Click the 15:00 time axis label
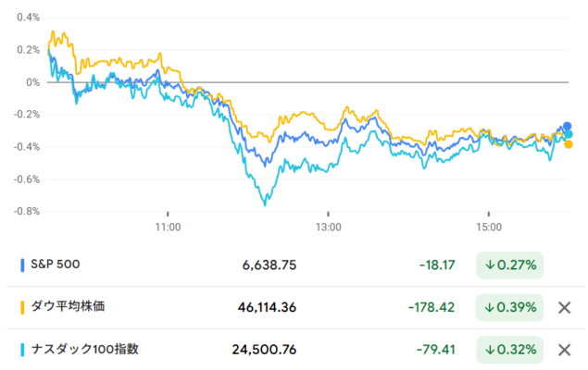Viewport: 588px width, 370px height. coord(489,226)
